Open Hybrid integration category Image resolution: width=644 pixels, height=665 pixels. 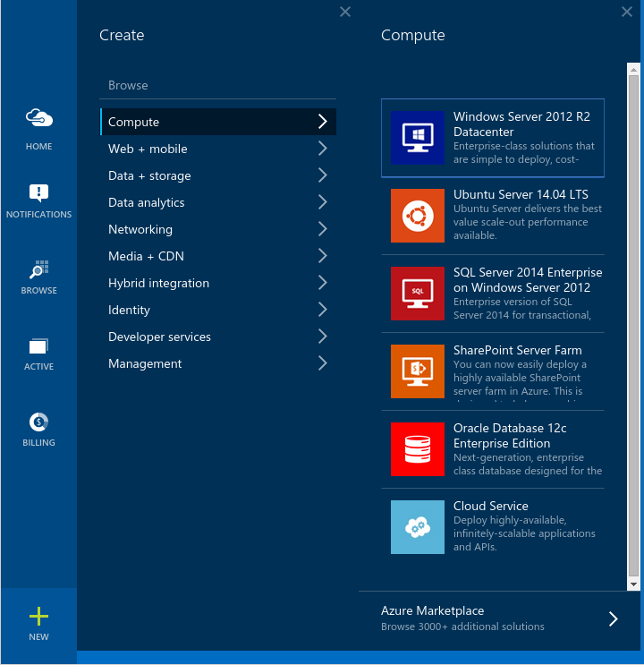(158, 283)
